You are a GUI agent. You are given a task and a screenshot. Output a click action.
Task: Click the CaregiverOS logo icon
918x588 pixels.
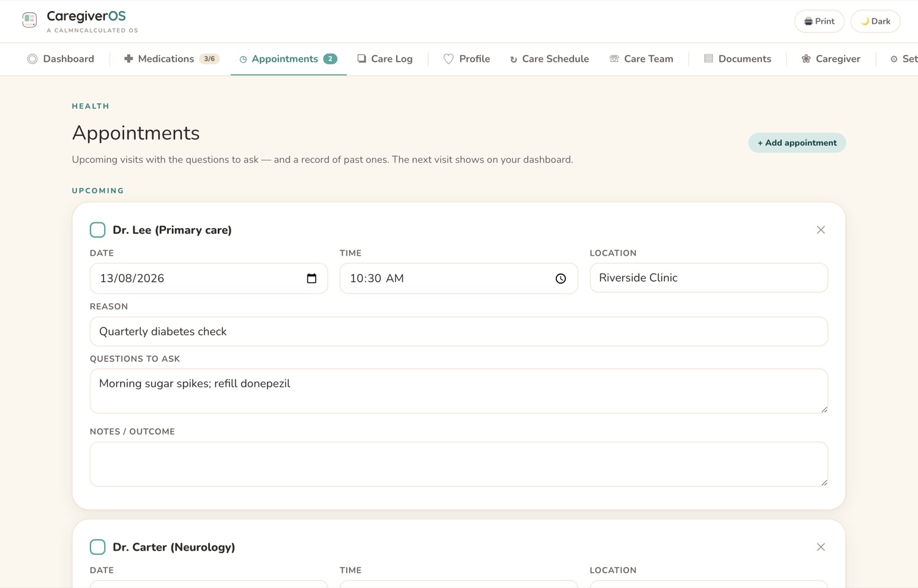click(29, 20)
